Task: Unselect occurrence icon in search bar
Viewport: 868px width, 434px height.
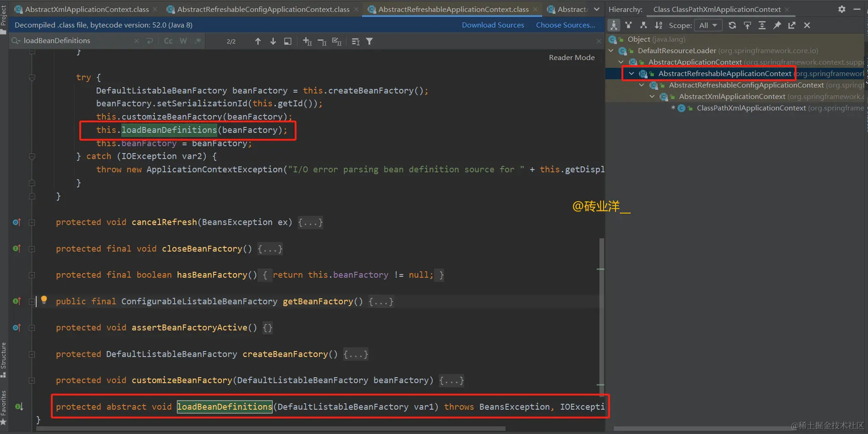Action: point(322,42)
